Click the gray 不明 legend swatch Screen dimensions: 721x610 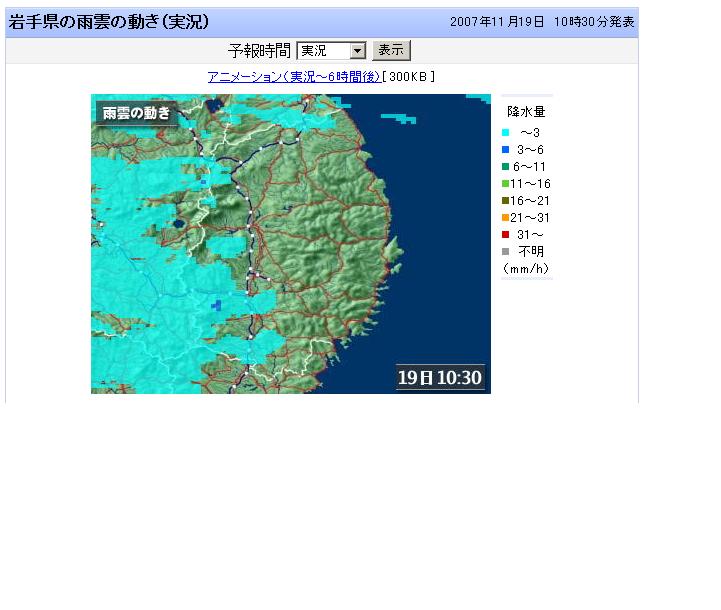point(506,251)
